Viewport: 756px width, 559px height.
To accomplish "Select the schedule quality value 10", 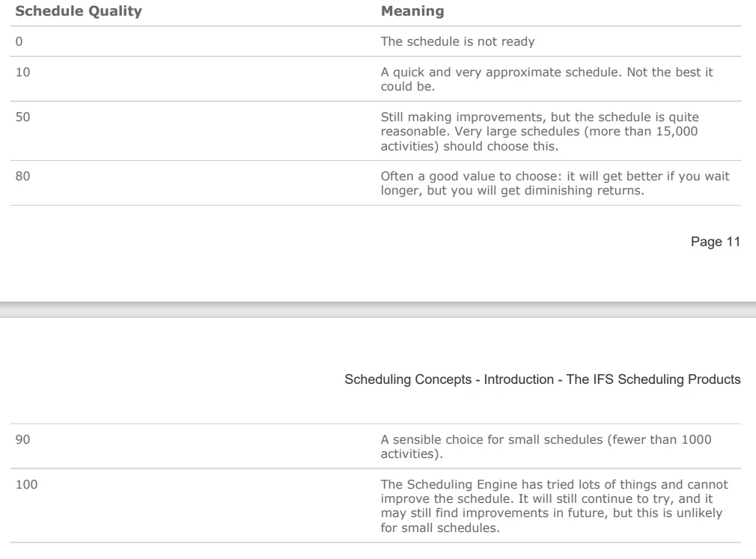I will [22, 73].
